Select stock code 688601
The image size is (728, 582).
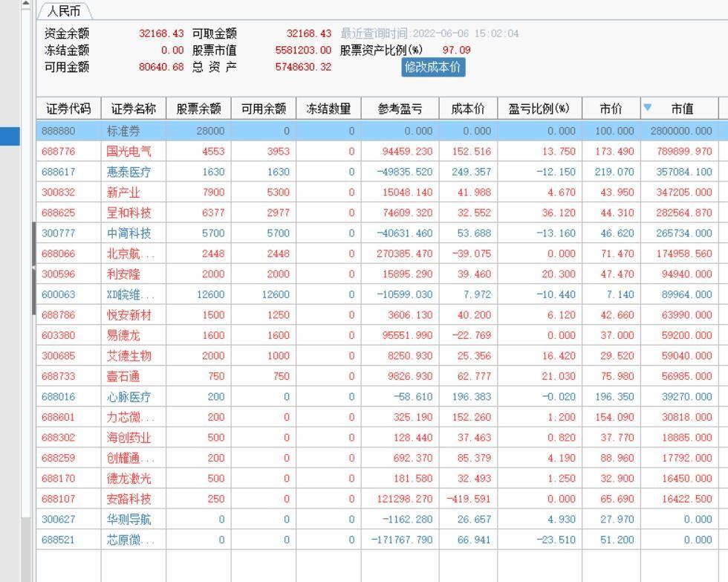(x=58, y=417)
